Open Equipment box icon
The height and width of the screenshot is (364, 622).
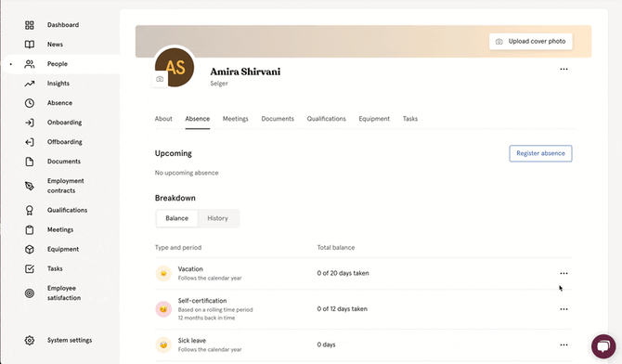point(30,249)
